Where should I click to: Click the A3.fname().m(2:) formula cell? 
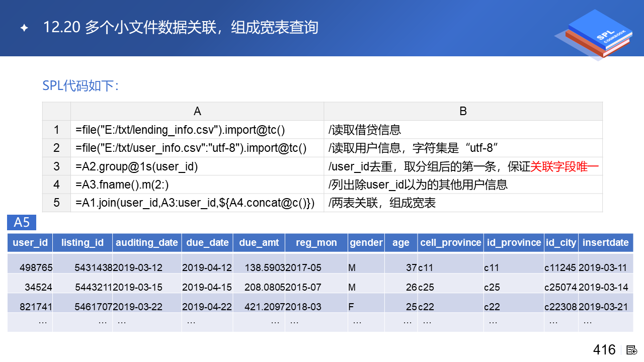(x=197, y=185)
